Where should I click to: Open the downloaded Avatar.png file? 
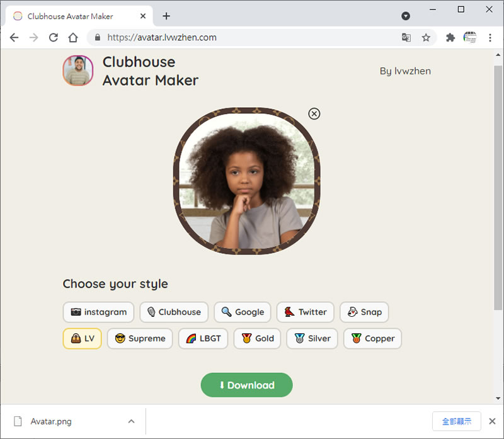51,421
